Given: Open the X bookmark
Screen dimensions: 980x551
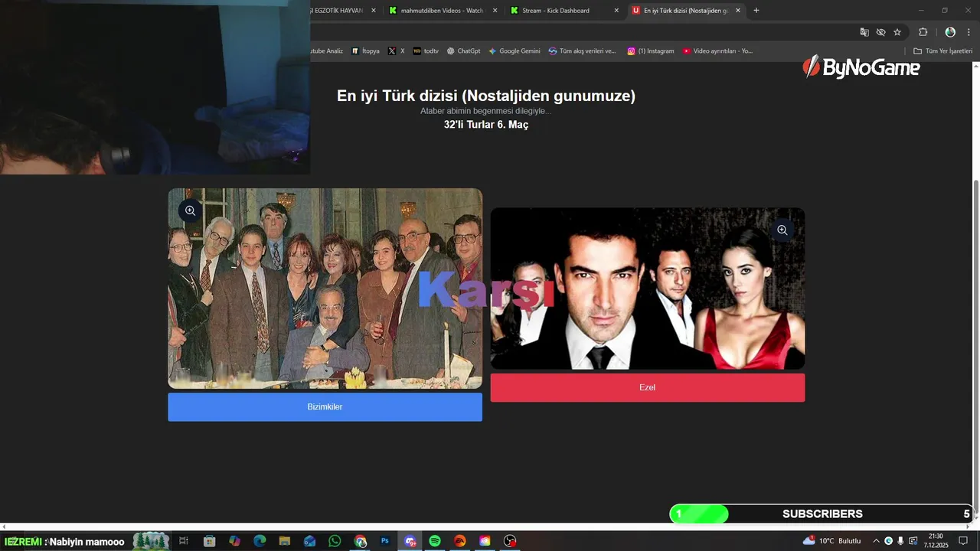Looking at the screenshot, I should [x=396, y=51].
